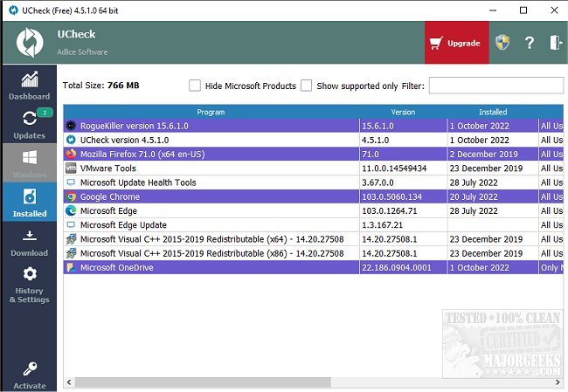Focus the Filter text field
Viewport: 568px width, 392px height.
tap(494, 86)
